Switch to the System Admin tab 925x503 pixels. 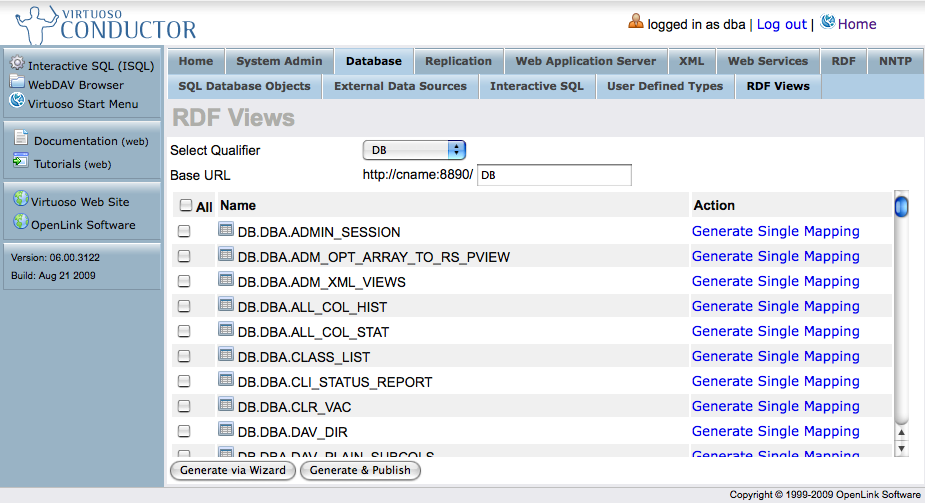(x=279, y=61)
